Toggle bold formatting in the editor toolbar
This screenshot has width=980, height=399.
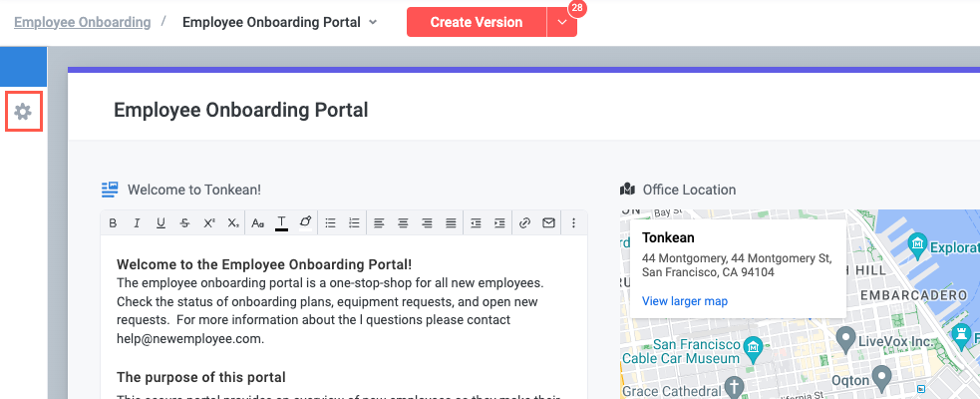click(113, 222)
